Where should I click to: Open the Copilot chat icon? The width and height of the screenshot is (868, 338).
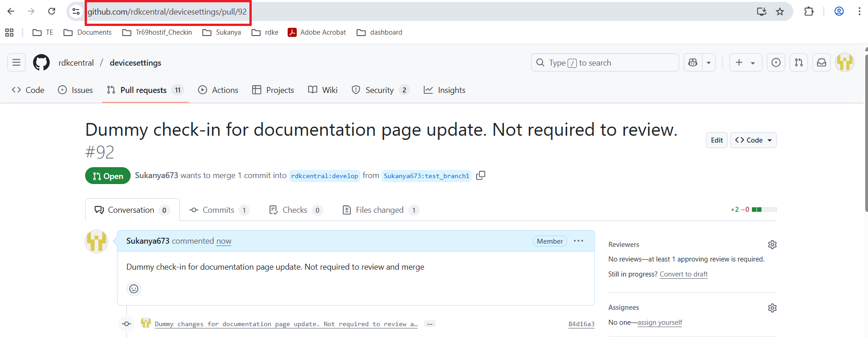[693, 62]
